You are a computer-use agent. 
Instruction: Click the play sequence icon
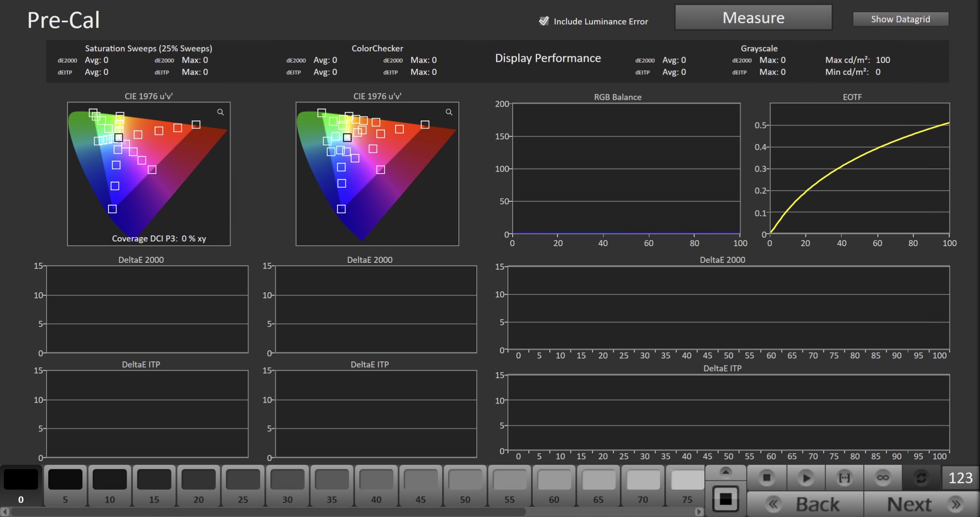(805, 478)
